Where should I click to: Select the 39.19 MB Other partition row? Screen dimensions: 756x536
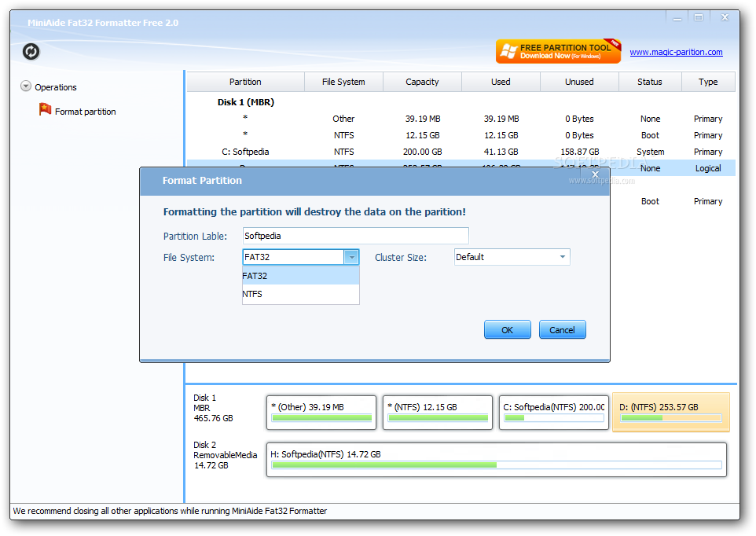[x=461, y=119]
